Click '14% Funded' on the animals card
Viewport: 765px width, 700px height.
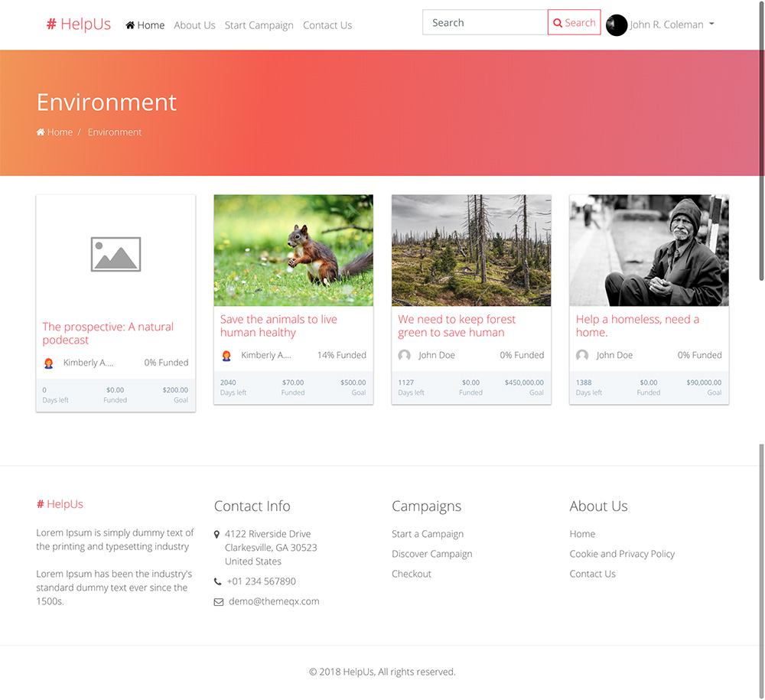pyautogui.click(x=341, y=355)
